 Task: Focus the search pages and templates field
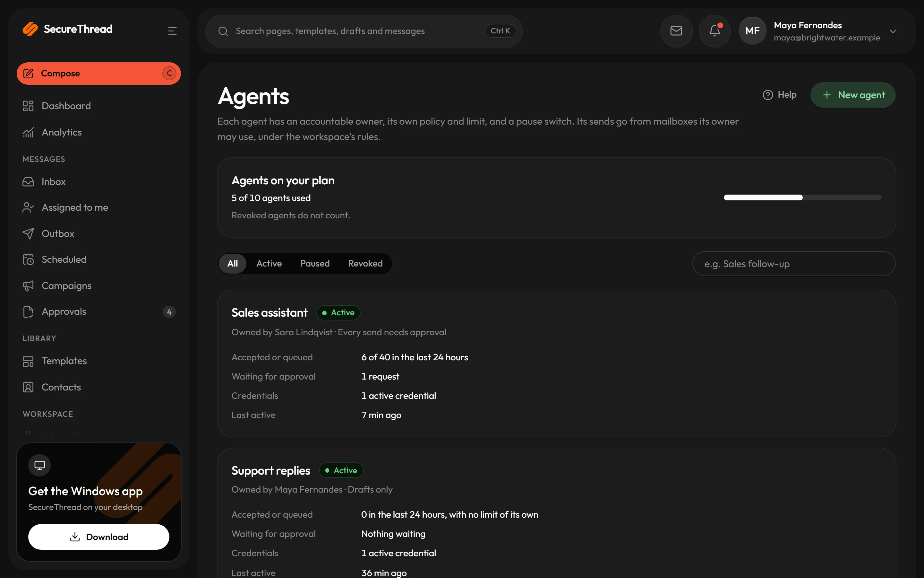(364, 31)
